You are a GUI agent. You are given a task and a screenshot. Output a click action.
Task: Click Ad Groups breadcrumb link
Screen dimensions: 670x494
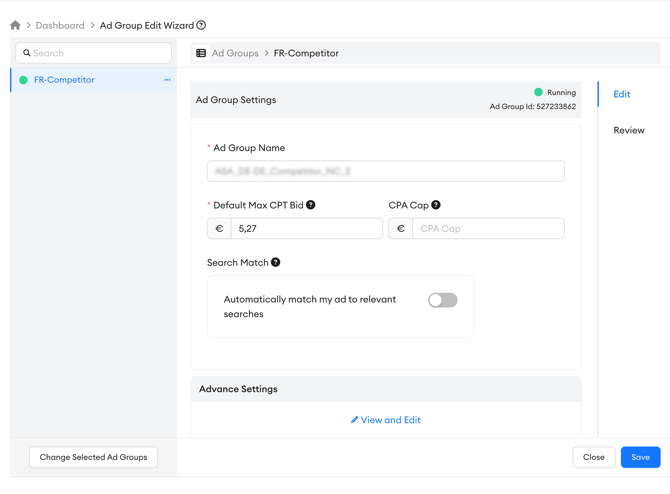[x=235, y=53]
